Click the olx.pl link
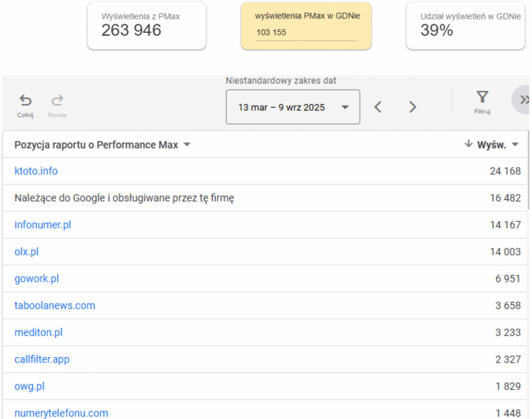This screenshot has width=532, height=419. pos(26,252)
